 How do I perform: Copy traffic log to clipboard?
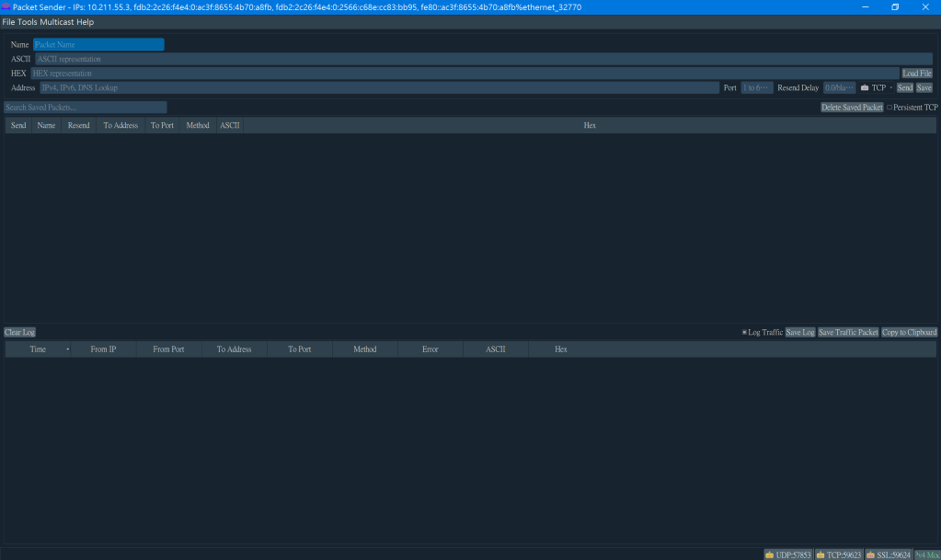pyautogui.click(x=909, y=332)
